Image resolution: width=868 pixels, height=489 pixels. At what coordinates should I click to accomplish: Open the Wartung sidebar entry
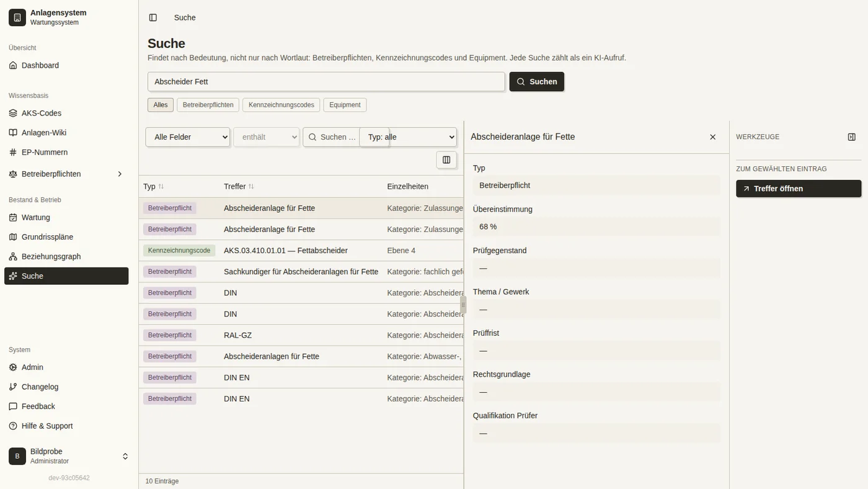[66, 217]
